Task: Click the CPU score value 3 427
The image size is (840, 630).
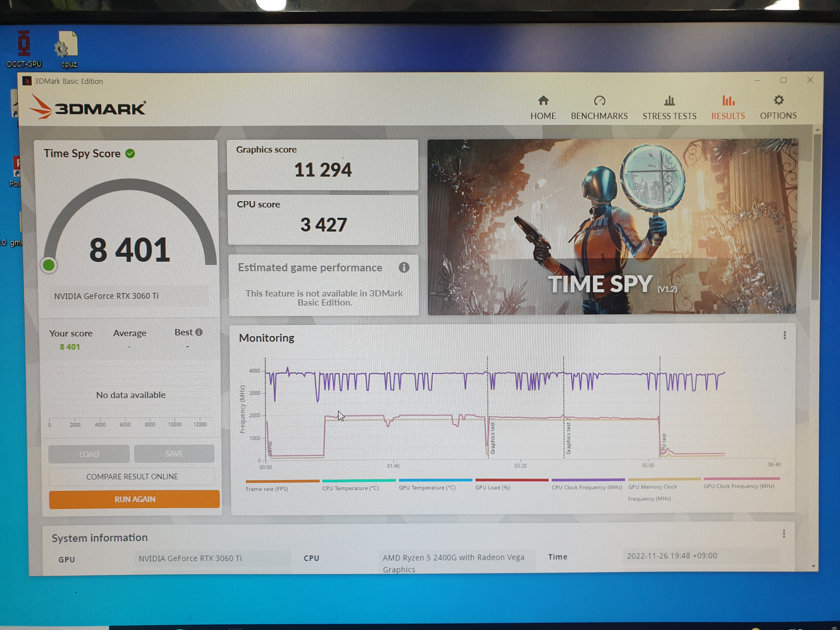Action: coord(324,224)
